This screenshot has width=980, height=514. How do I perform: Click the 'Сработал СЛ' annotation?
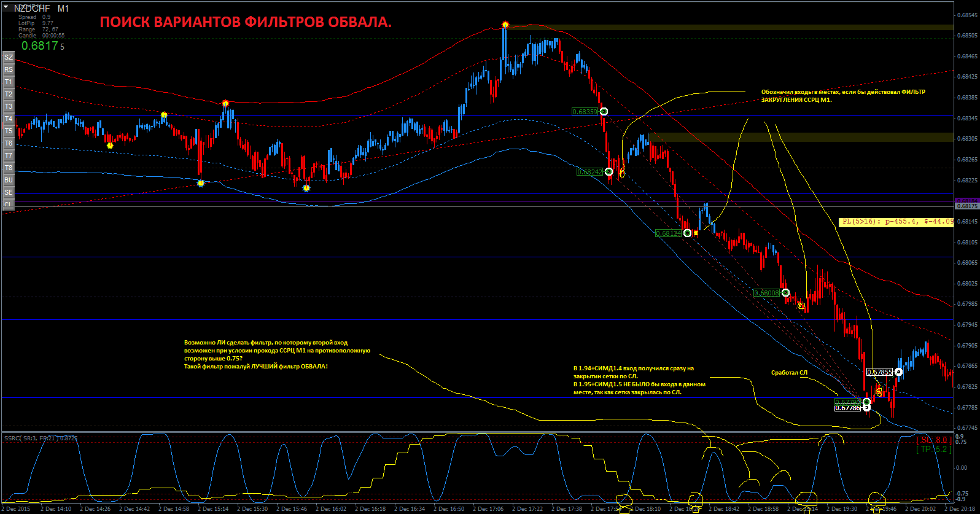point(789,373)
